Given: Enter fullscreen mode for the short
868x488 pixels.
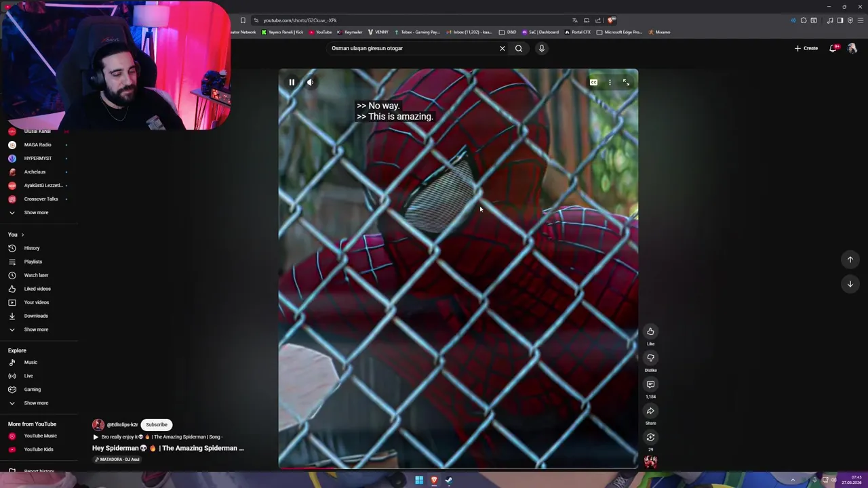Looking at the screenshot, I should click(626, 83).
